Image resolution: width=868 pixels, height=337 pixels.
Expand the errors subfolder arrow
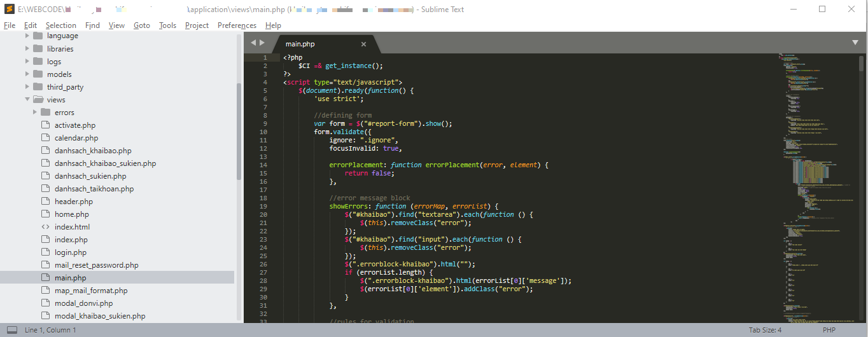[x=35, y=112]
